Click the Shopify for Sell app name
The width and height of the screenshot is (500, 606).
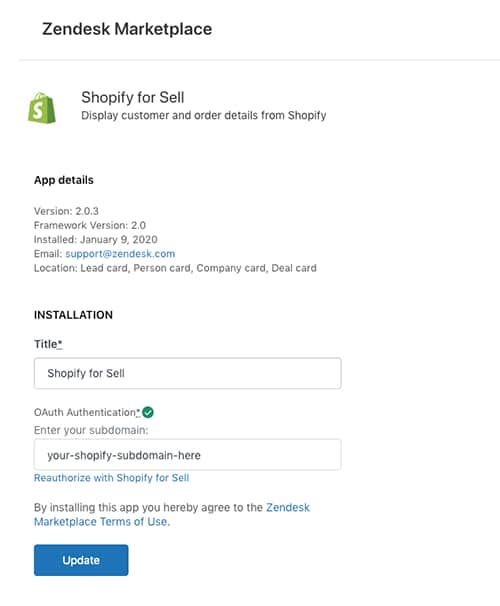133,97
